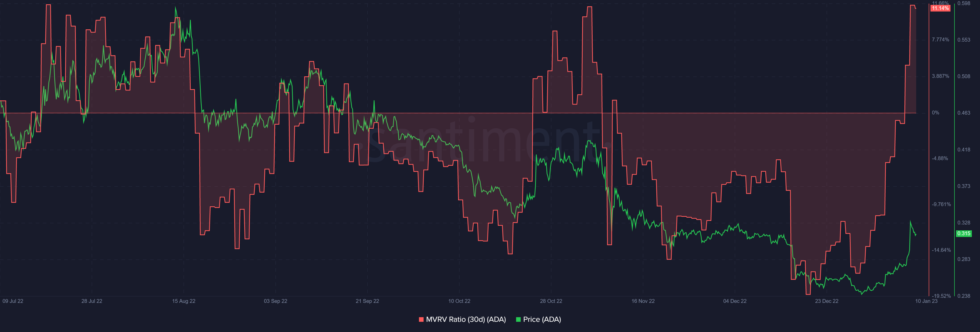Click the 7.774% MVRV axis label
This screenshot has width=980, height=332.
[940, 40]
